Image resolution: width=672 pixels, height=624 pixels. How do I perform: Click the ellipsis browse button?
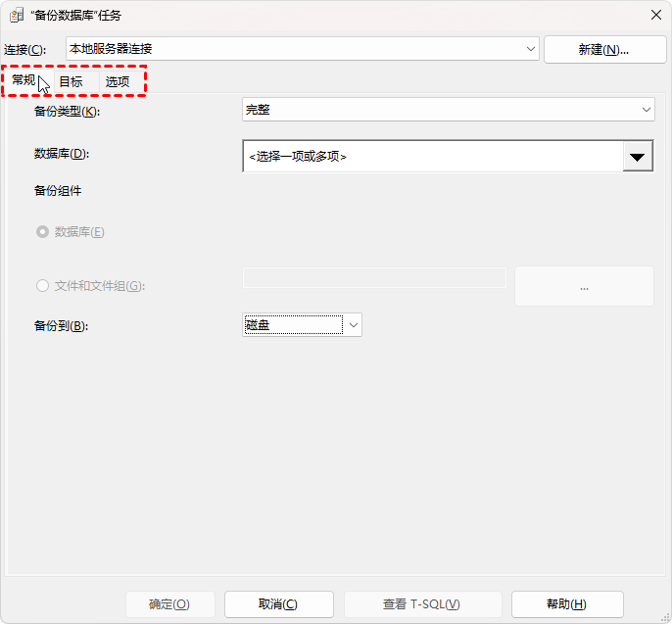pyautogui.click(x=584, y=286)
